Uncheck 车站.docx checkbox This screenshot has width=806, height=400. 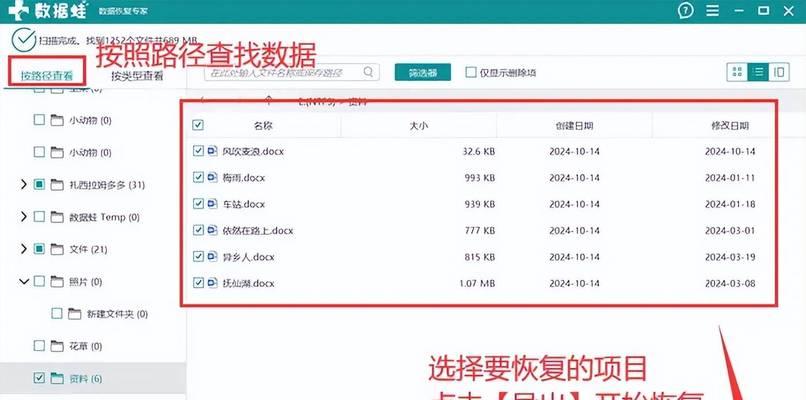[x=198, y=204]
